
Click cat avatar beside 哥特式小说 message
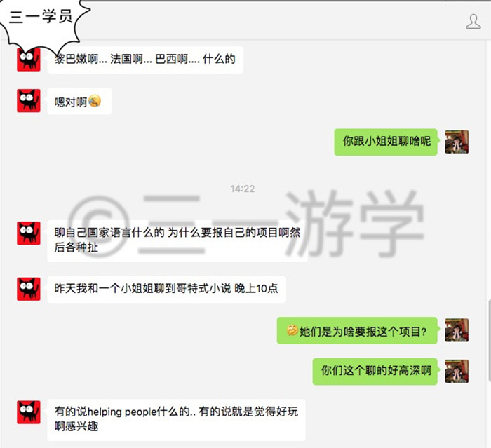tap(29, 289)
